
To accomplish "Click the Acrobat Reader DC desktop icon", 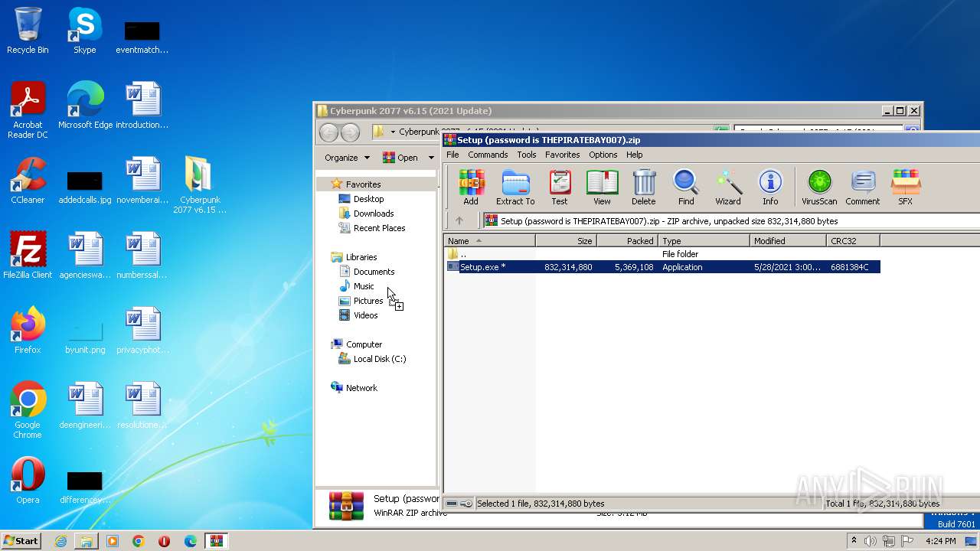I will [28, 110].
